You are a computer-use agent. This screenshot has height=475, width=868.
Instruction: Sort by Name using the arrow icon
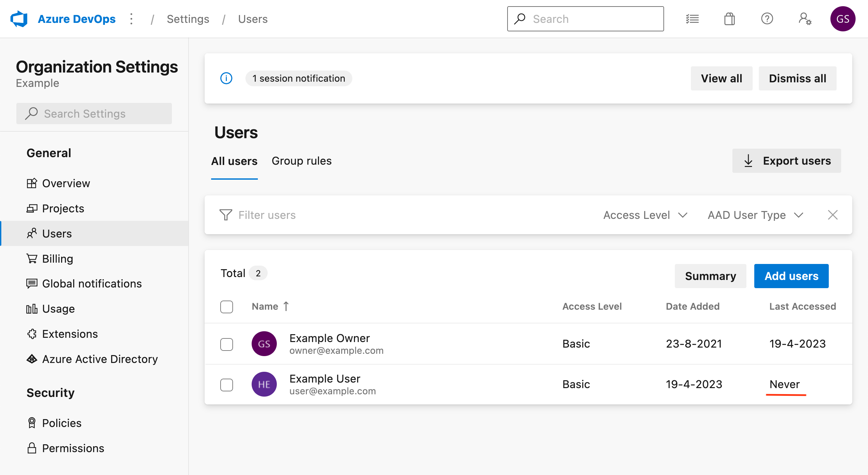pos(286,306)
